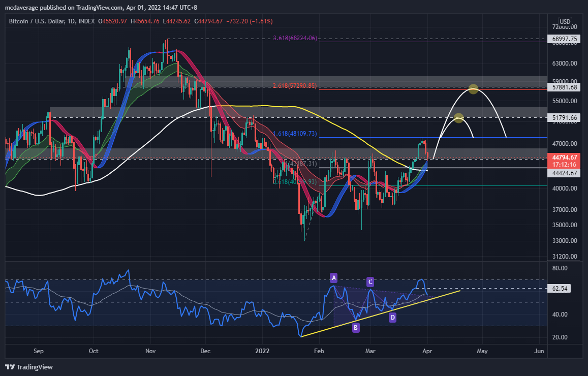
Task: Click 35000.00 on the price axis
Action: pyautogui.click(x=565, y=225)
